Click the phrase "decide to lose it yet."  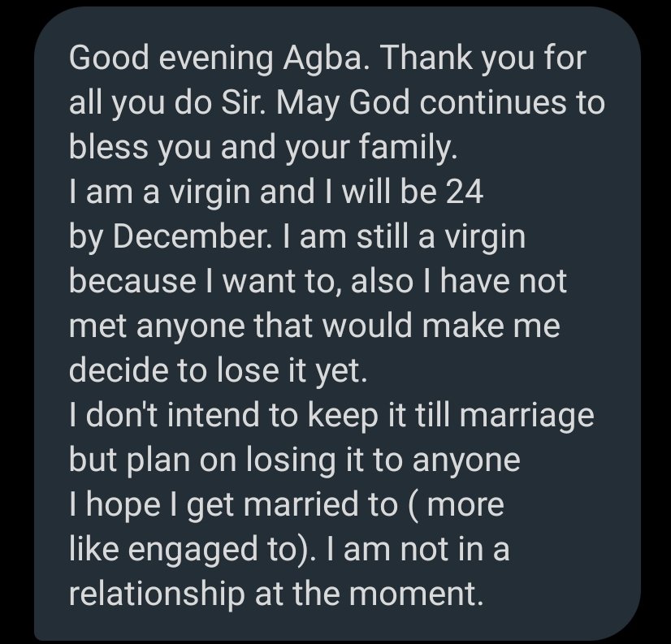point(219,370)
